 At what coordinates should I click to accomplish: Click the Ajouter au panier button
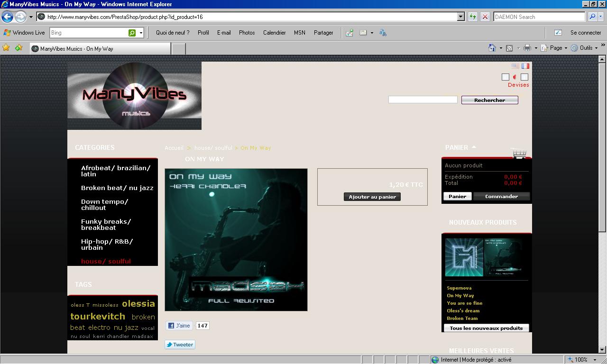click(372, 197)
